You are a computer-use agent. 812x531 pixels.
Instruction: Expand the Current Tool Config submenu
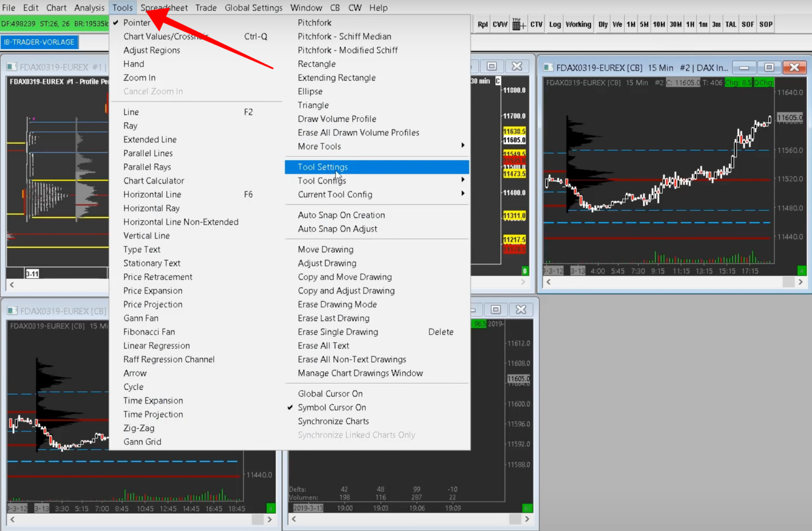(x=335, y=194)
